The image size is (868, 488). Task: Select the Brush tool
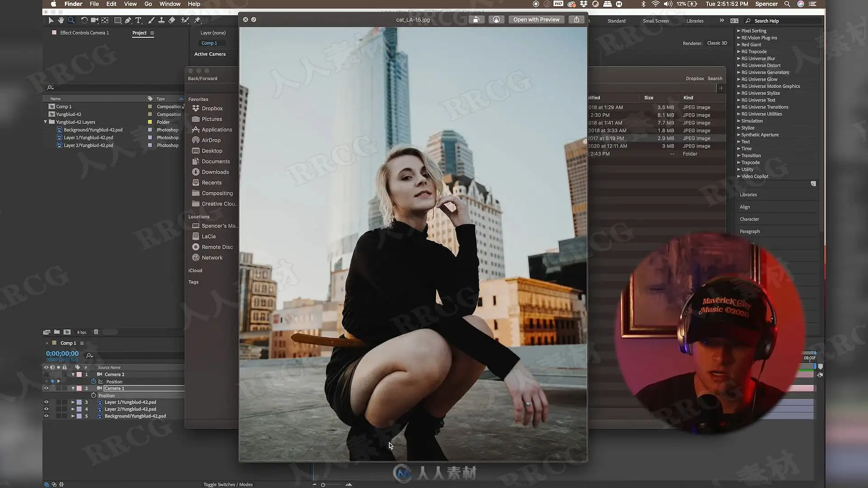click(x=151, y=20)
